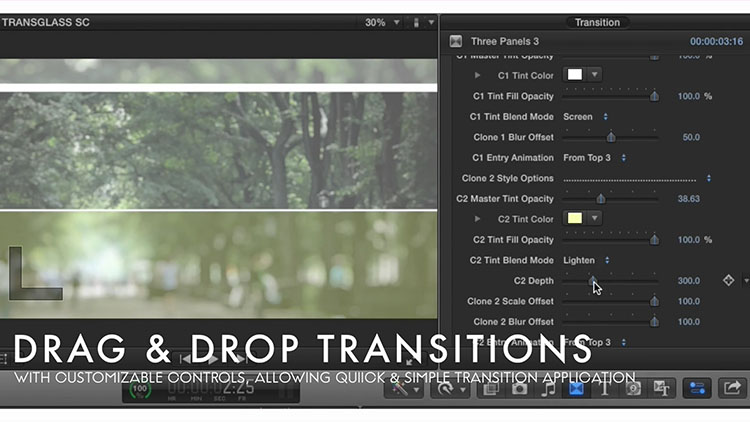Open C1 Entry Animation From Top 3 menu

[x=595, y=158]
